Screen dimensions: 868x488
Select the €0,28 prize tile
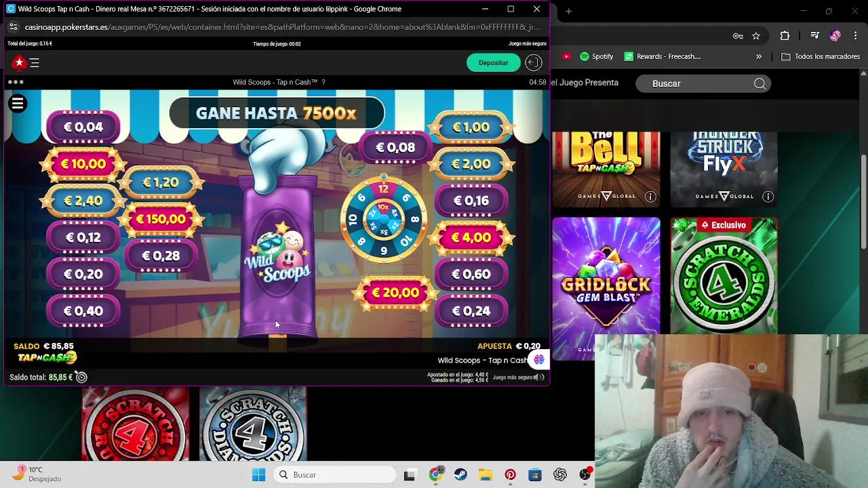tap(161, 256)
